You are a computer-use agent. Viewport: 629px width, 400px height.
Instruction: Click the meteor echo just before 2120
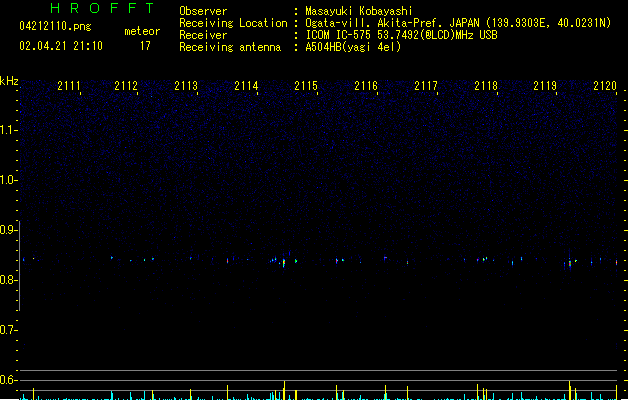pos(617,262)
